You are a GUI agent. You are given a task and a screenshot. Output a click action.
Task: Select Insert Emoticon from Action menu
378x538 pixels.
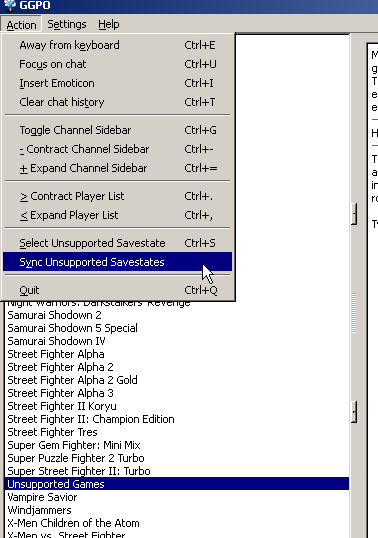click(118, 83)
